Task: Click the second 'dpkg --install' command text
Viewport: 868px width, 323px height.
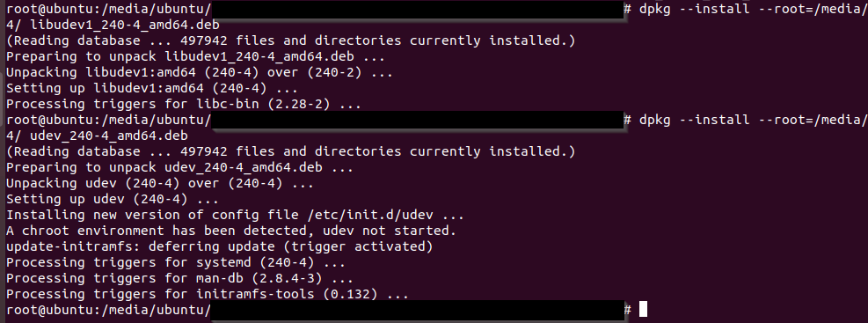Action: [694, 120]
